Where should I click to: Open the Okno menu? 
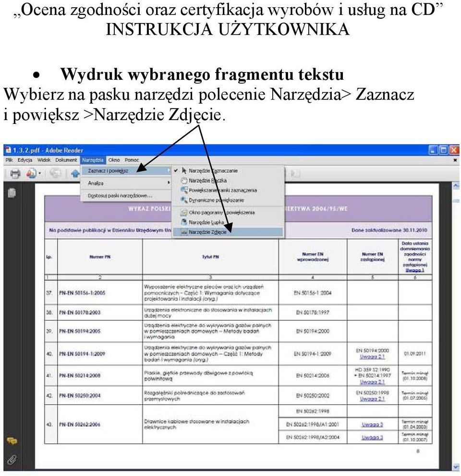[114, 160]
